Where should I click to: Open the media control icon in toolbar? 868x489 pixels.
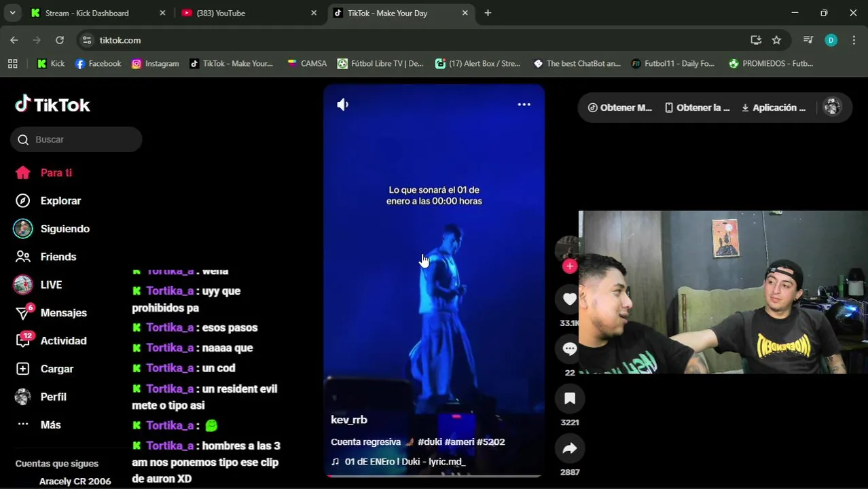click(808, 40)
